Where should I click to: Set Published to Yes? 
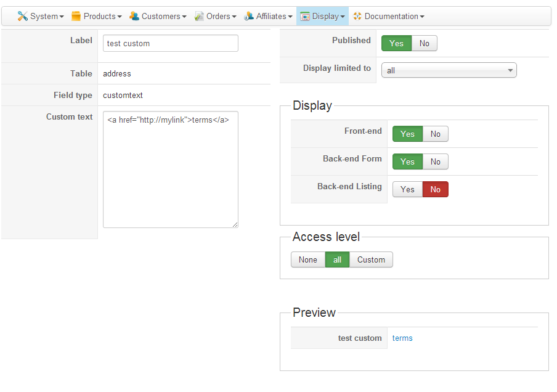[396, 43]
